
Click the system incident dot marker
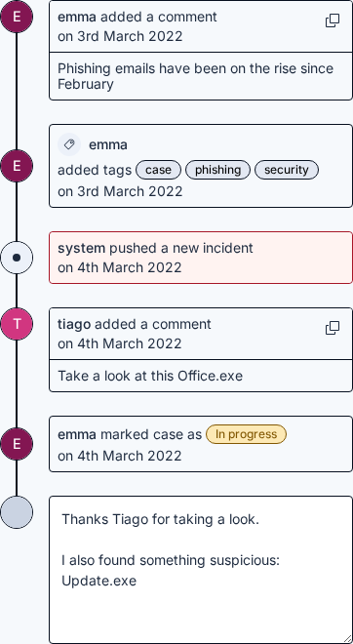tap(17, 258)
